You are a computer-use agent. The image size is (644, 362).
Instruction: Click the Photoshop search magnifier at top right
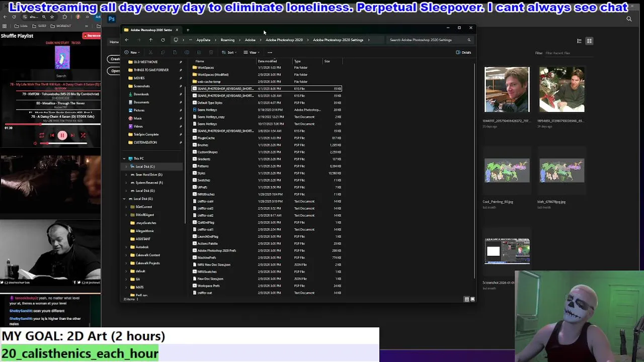pos(629,19)
